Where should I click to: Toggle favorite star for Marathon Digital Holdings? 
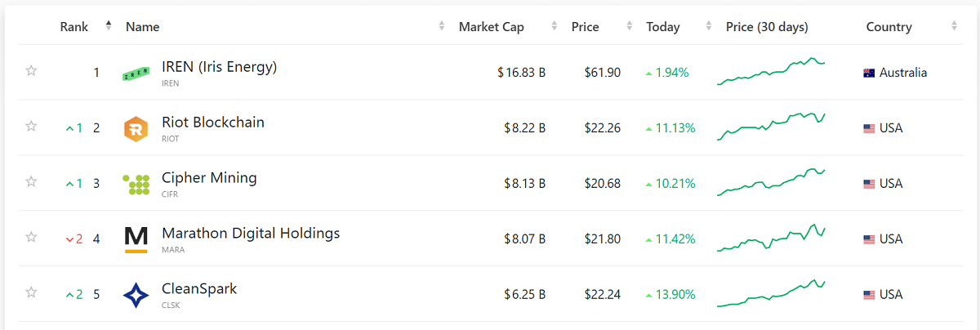[31, 237]
